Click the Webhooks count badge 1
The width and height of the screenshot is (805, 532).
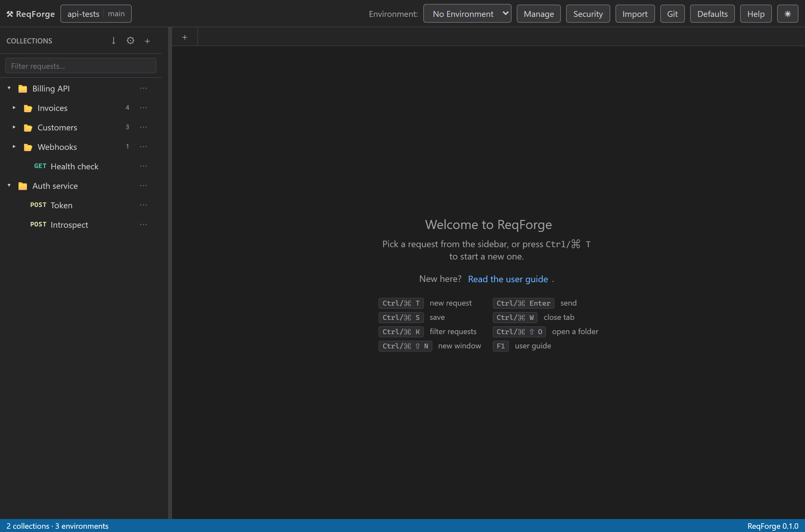click(127, 147)
